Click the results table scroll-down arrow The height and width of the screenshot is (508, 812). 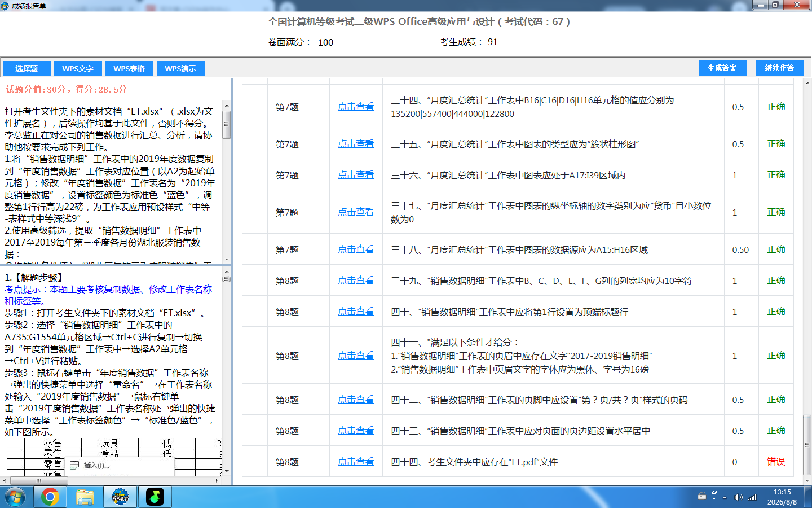tap(807, 480)
